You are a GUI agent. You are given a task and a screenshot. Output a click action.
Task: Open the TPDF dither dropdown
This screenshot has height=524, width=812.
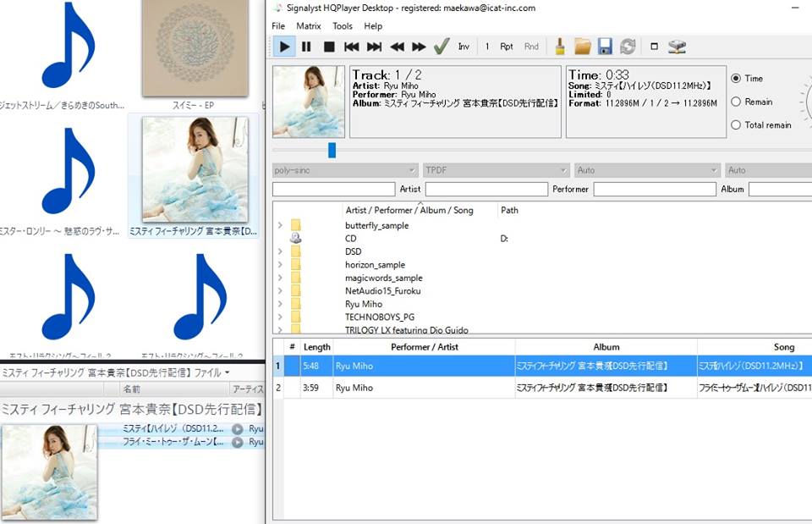click(497, 170)
